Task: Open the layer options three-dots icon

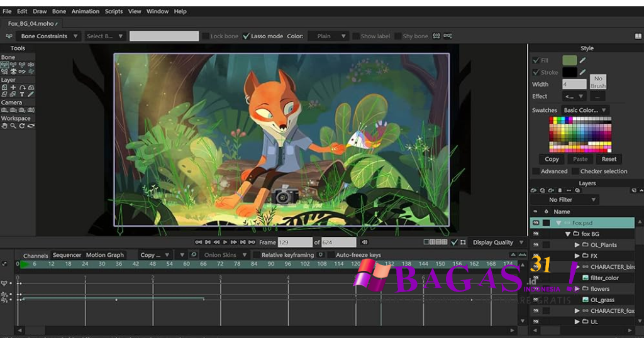Action: click(x=569, y=190)
